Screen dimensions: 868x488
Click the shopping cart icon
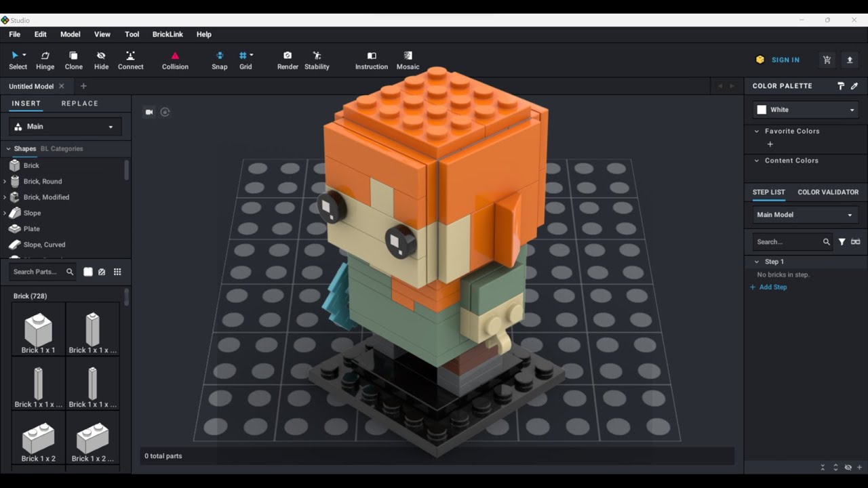click(x=827, y=60)
